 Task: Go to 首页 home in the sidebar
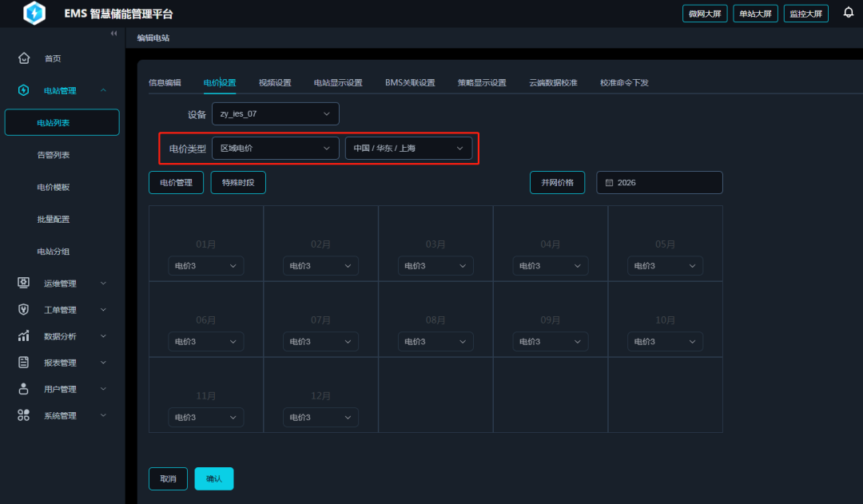52,58
